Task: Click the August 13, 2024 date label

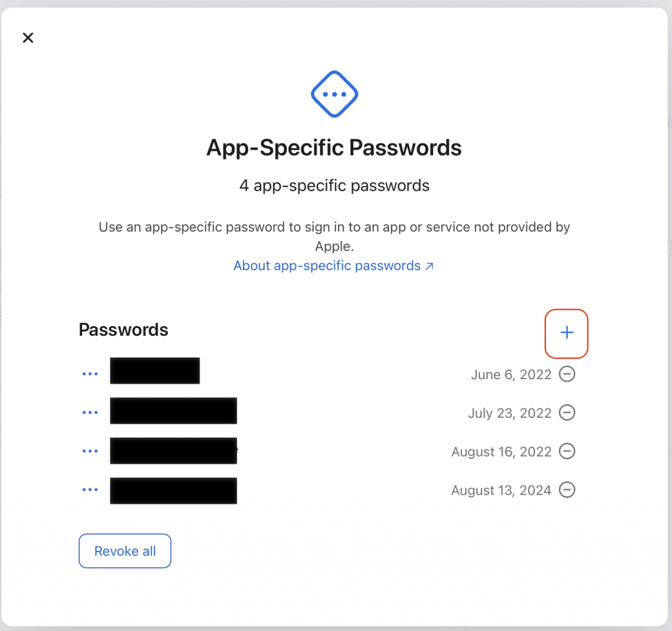Action: pyautogui.click(x=501, y=490)
